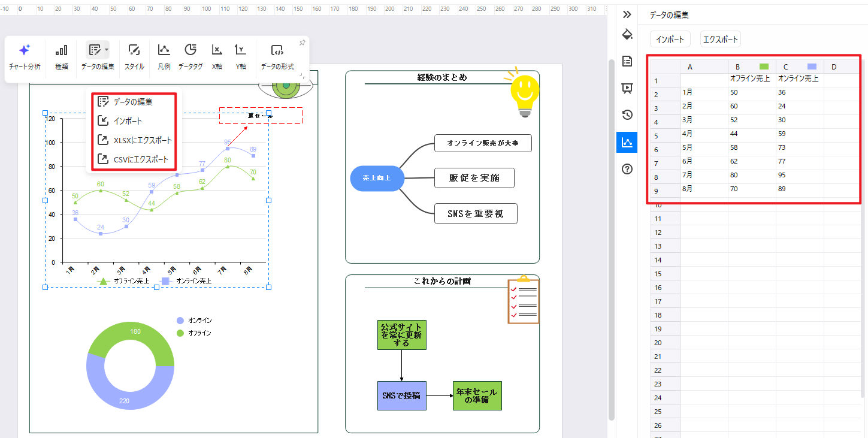Image resolution: width=868 pixels, height=438 pixels.
Task: Choose CSVにエクスポート from the menu
Action: point(135,160)
